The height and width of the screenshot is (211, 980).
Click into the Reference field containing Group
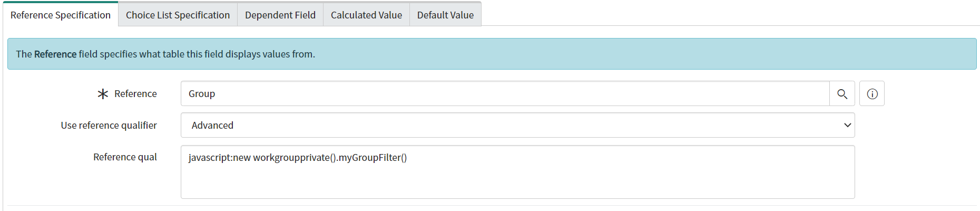coord(505,93)
